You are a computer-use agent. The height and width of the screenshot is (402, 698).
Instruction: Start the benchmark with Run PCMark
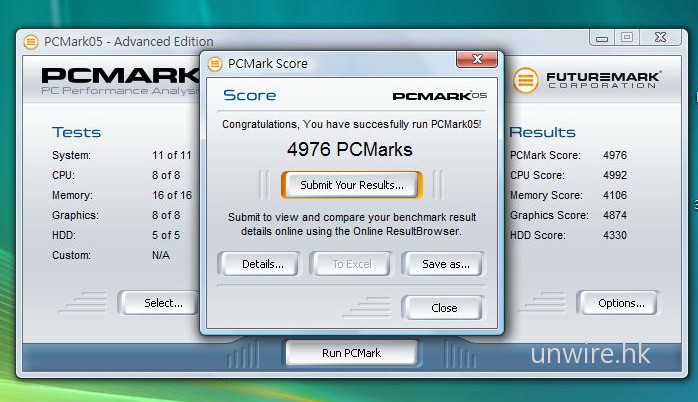(351, 353)
